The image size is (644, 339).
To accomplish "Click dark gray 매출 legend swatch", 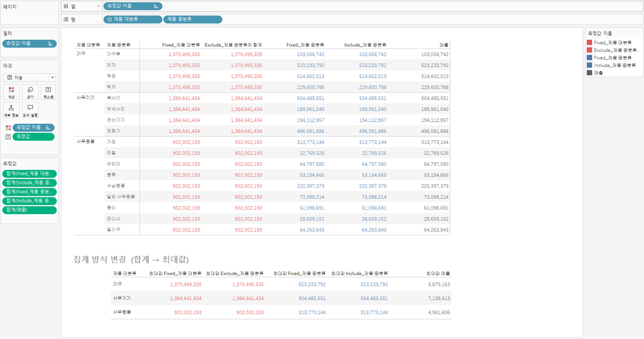I will 590,73.
